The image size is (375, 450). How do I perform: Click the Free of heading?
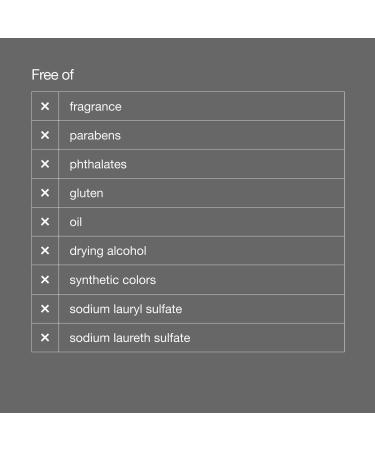[53, 75]
